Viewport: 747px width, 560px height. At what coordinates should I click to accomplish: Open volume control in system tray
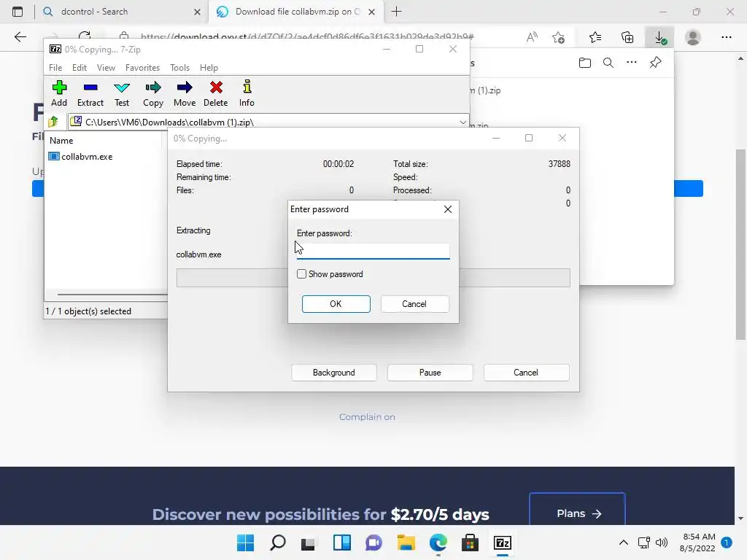point(661,542)
